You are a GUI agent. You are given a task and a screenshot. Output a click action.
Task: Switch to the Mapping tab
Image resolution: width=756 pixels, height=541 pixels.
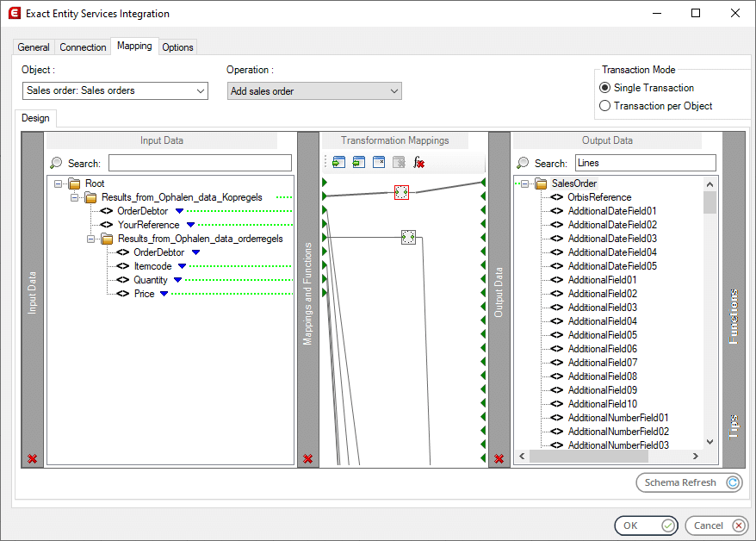(134, 46)
